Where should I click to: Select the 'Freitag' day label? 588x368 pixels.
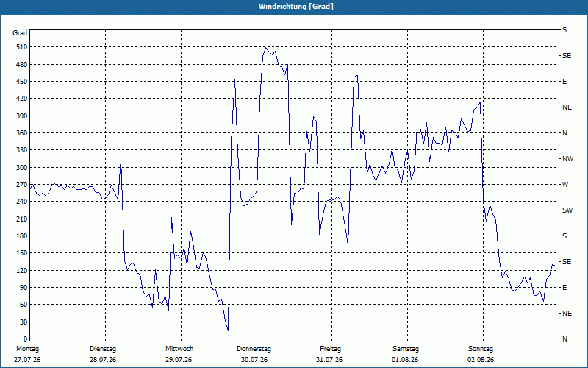click(x=330, y=349)
